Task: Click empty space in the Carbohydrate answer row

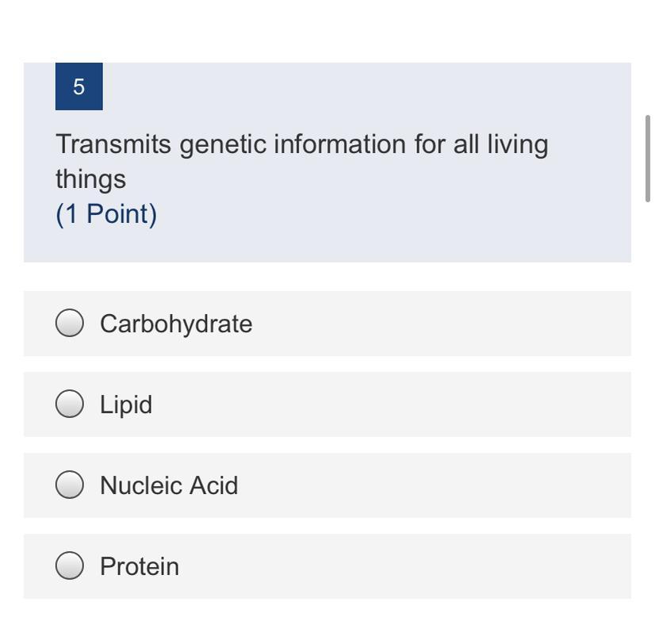Action: click(444, 324)
